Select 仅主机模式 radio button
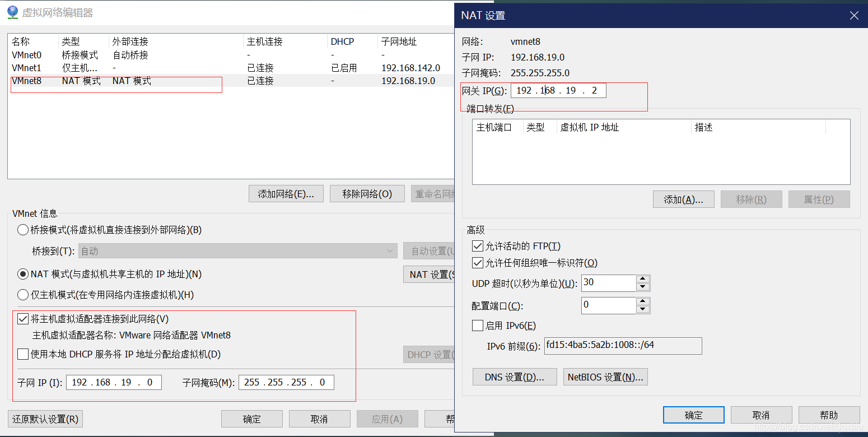Screen dimensions: 868x437 [x=23, y=295]
